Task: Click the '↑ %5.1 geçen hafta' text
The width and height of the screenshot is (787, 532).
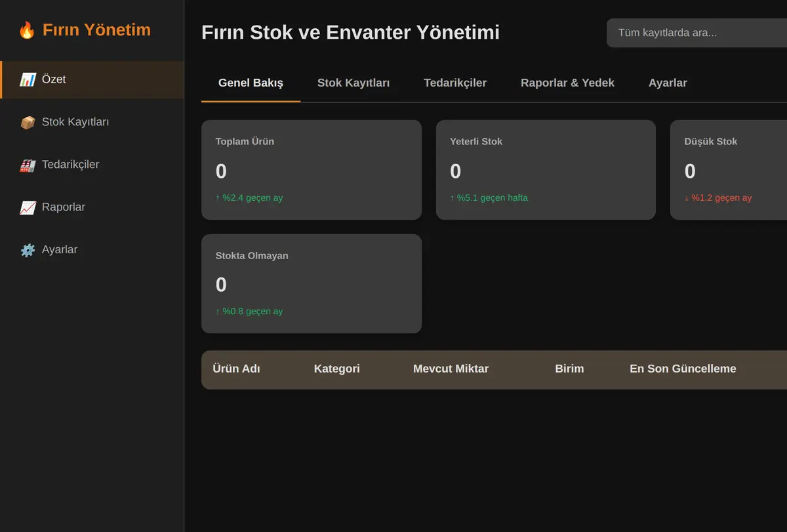Action: (x=489, y=197)
